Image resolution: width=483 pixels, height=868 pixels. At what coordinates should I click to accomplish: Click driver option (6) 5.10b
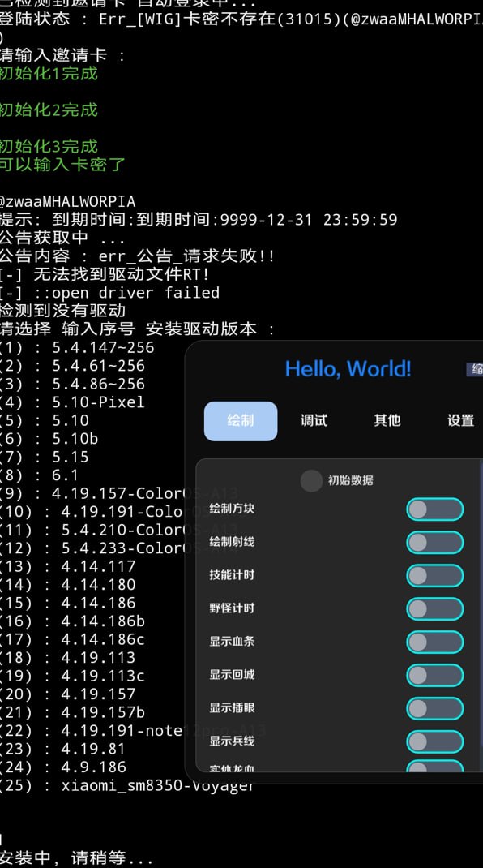(x=49, y=438)
